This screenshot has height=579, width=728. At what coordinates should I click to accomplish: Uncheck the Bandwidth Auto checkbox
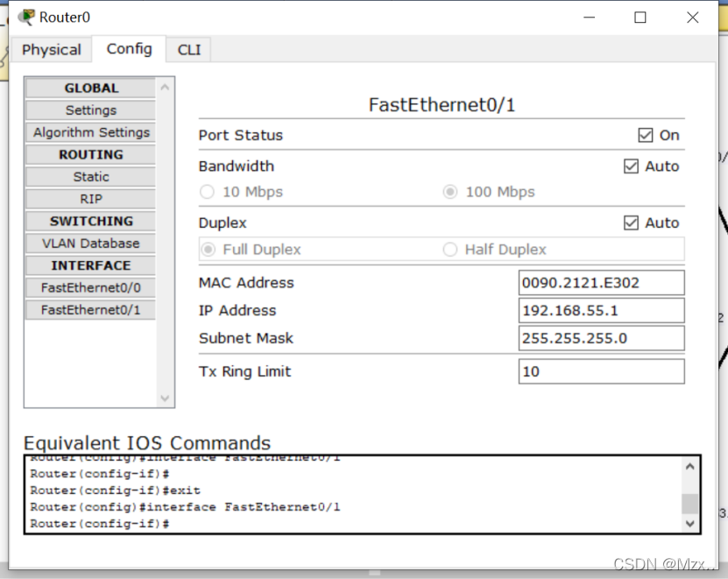pos(631,166)
